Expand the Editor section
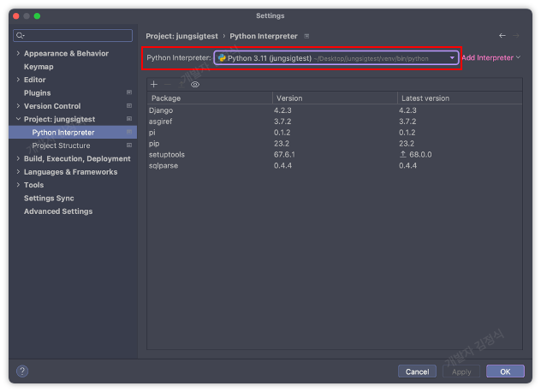 point(18,80)
